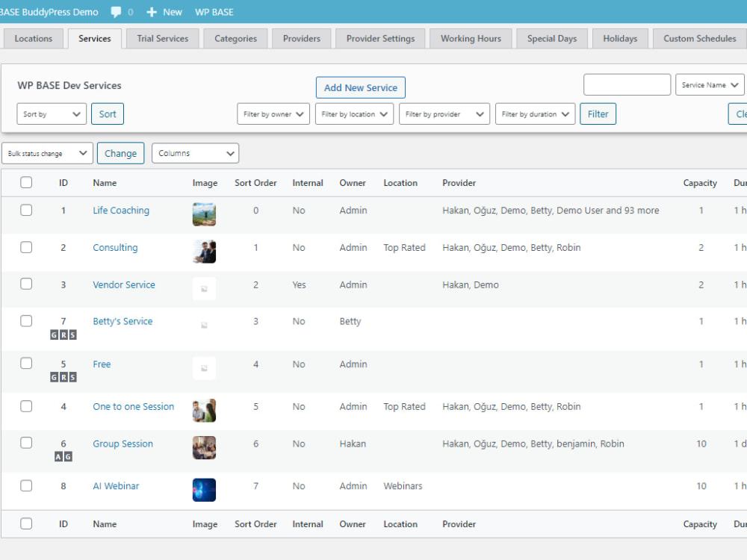Open the Consulting service link
Viewport: 747px width, 560px height.
[115, 248]
